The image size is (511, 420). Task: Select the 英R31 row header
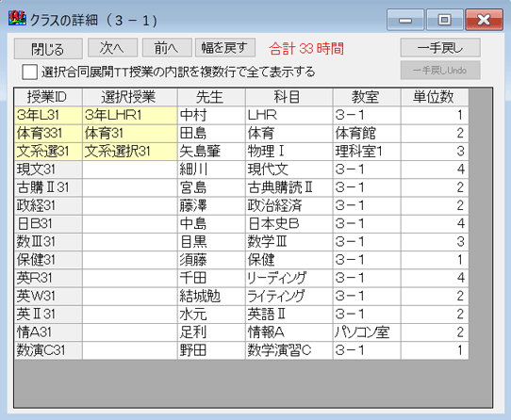pos(48,278)
